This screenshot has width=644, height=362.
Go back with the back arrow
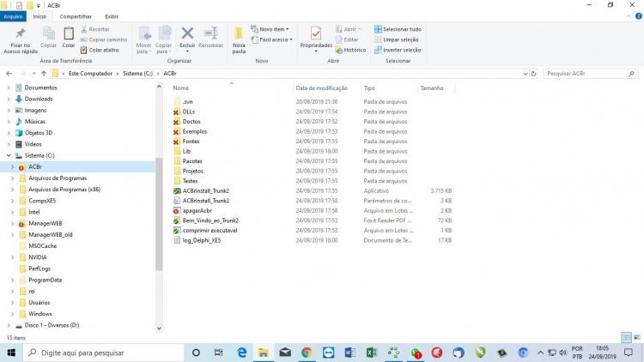(x=9, y=74)
